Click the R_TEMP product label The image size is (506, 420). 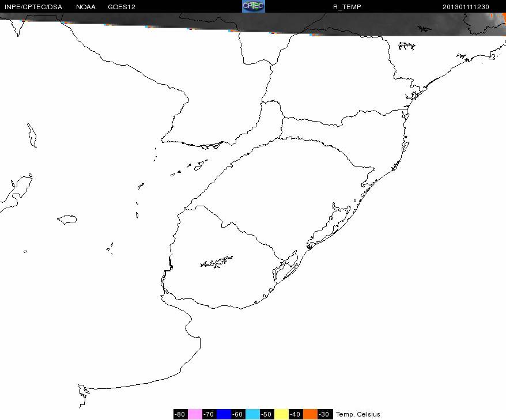click(347, 7)
